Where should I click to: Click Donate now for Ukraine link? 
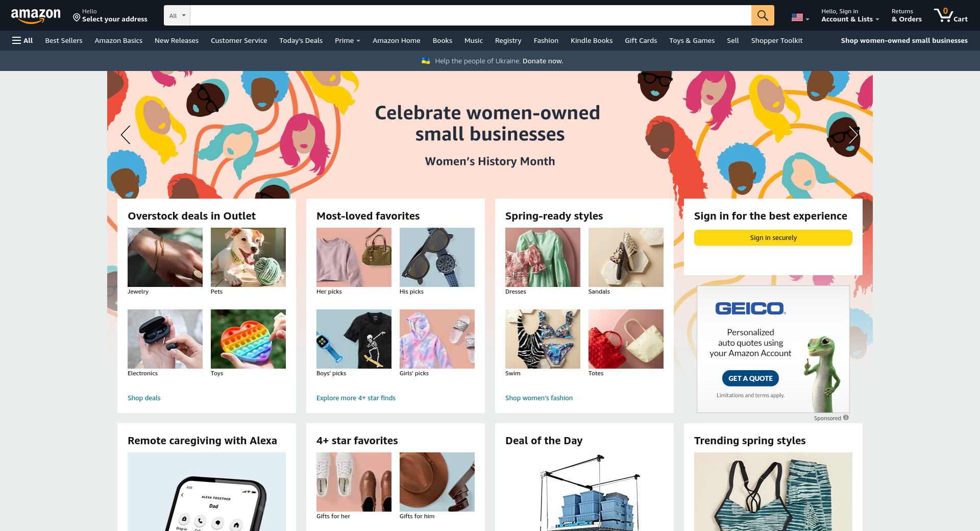[x=543, y=61]
